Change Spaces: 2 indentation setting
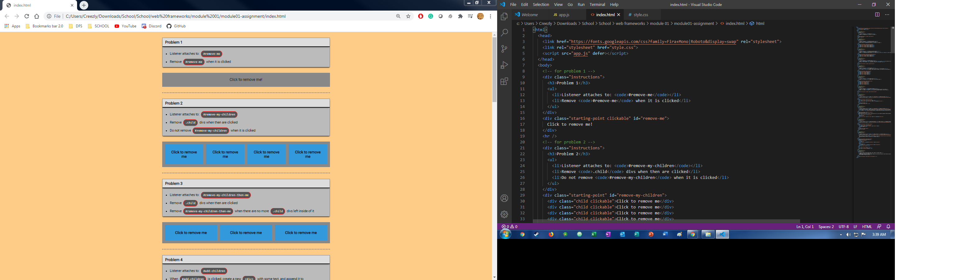Viewport: 980px width, 280px height. [826, 227]
